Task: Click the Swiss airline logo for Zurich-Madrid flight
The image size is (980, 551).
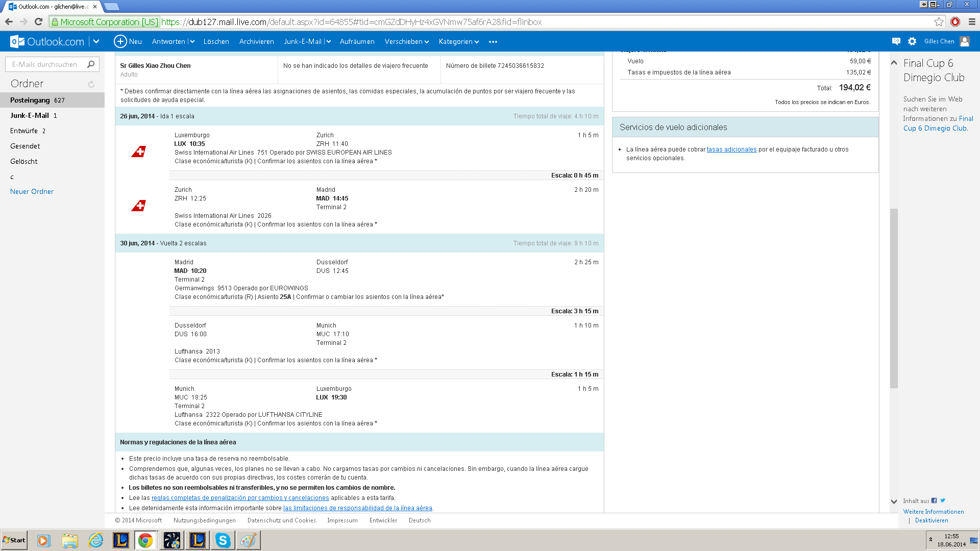Action: (x=138, y=206)
